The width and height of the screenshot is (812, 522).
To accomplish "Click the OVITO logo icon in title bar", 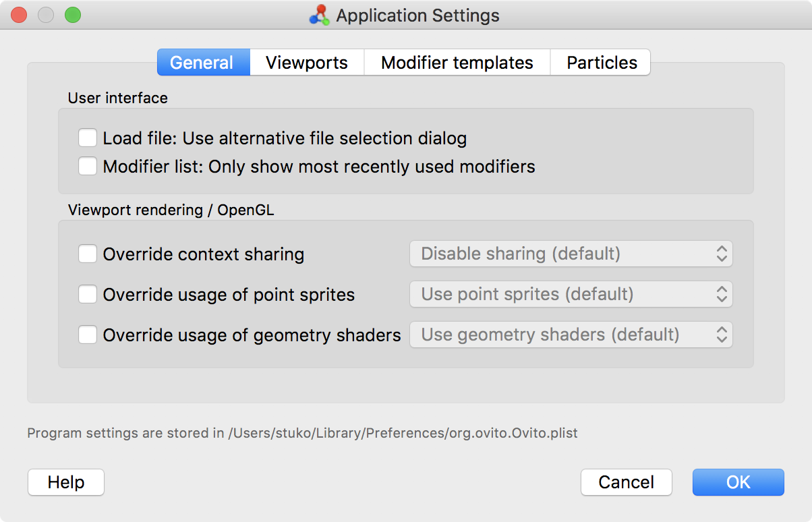I will click(x=319, y=15).
